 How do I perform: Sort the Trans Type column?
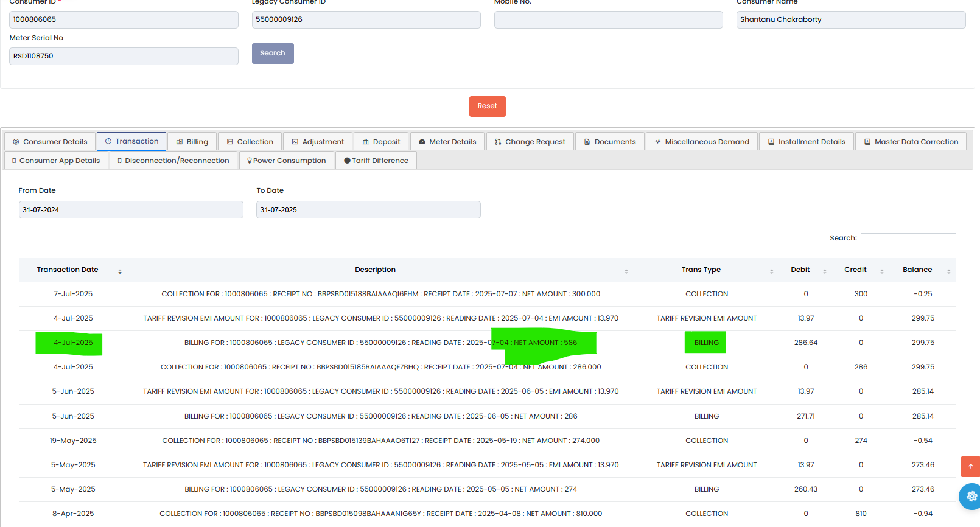point(772,271)
